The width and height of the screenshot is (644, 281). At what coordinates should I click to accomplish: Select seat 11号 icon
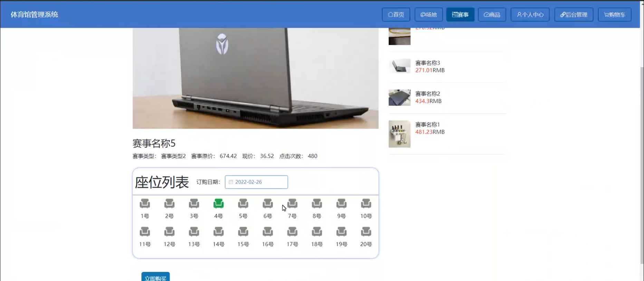click(x=145, y=231)
